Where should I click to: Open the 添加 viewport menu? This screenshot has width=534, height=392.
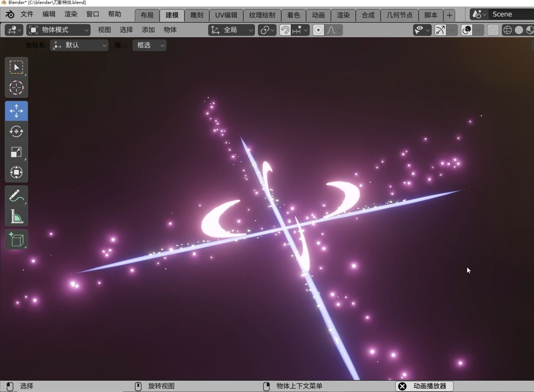tap(148, 30)
